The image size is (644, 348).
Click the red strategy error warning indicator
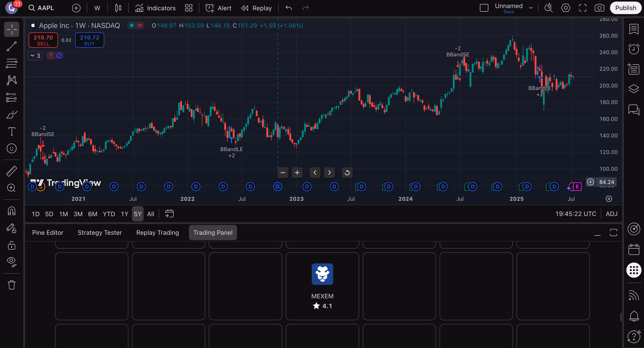click(x=51, y=56)
